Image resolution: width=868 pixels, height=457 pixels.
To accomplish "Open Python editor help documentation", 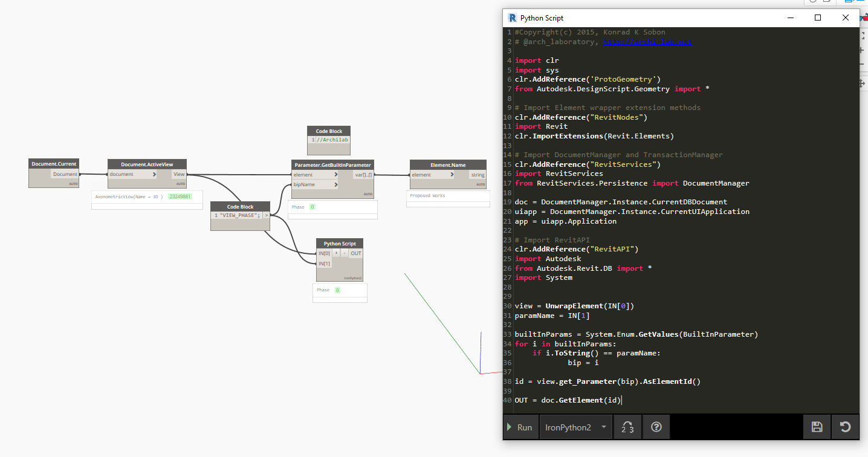I will click(x=656, y=427).
